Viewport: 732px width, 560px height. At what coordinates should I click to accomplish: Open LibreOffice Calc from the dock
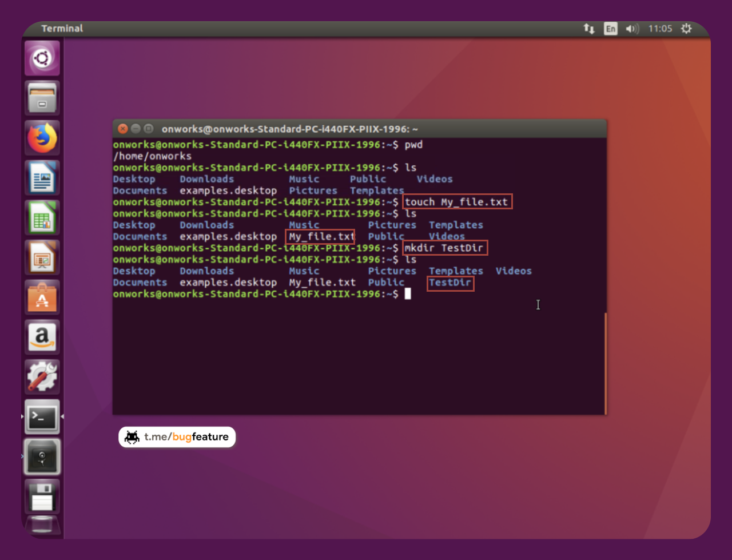pos(42,217)
